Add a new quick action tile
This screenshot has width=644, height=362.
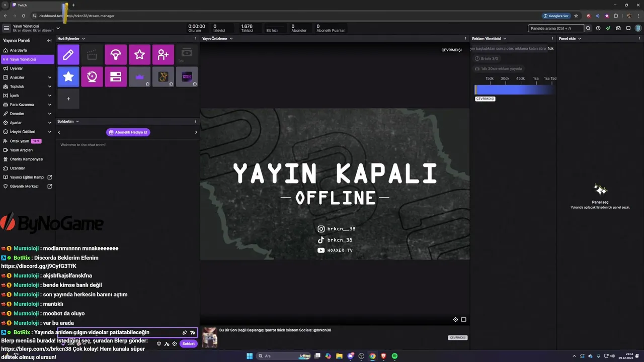[68, 99]
